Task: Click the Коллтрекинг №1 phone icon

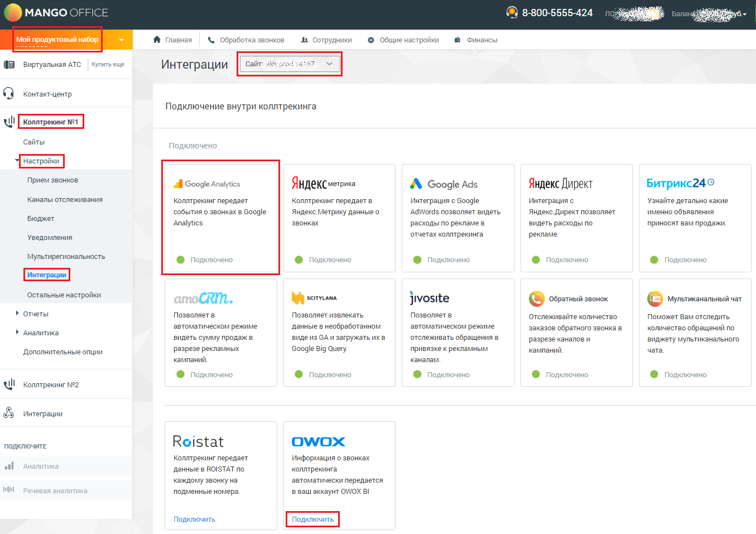Action: point(9,122)
